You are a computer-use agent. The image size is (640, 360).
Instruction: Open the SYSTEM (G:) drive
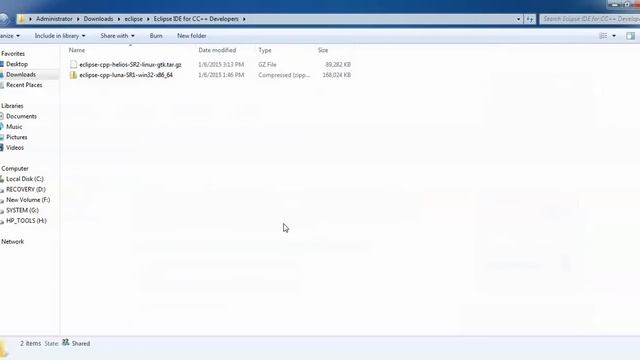22,210
